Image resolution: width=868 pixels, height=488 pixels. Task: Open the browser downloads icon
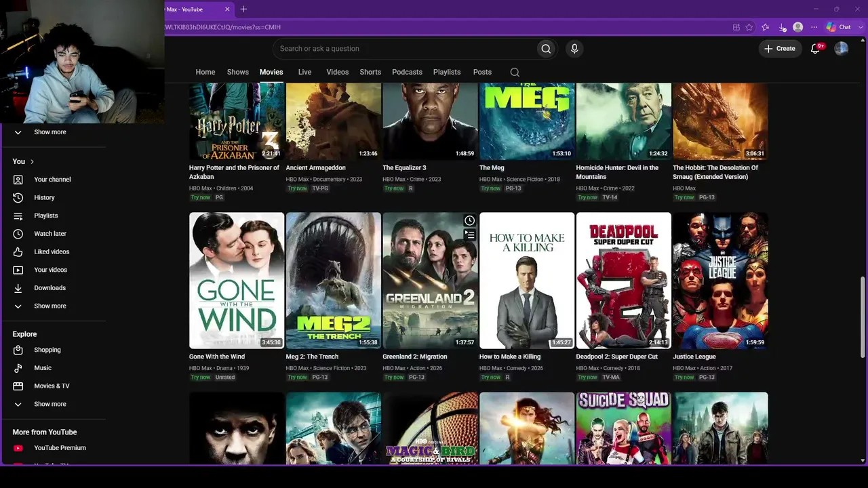pos(782,27)
